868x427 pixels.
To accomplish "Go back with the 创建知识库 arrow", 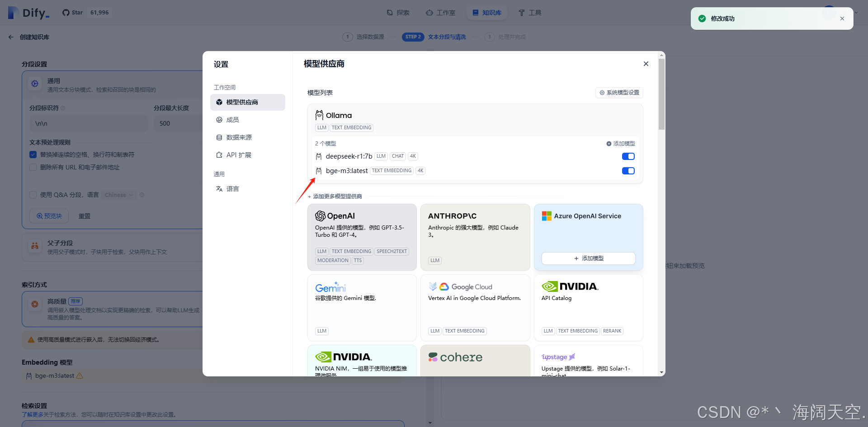I will tap(11, 37).
